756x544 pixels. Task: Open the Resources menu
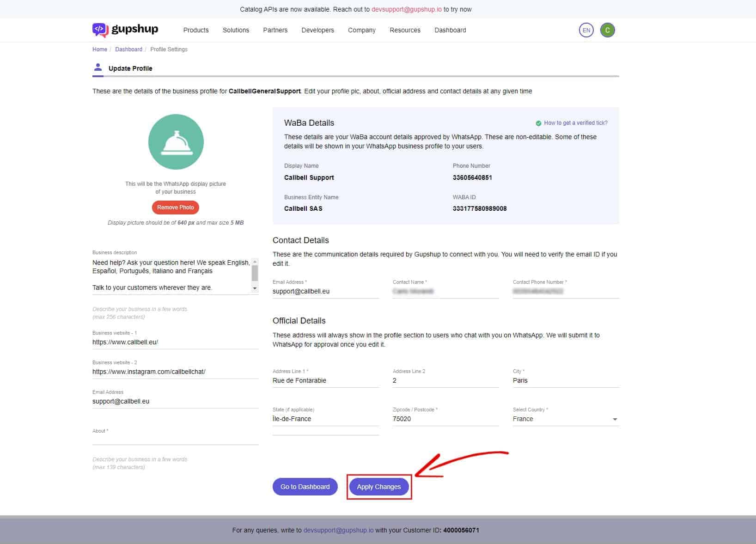tap(405, 30)
